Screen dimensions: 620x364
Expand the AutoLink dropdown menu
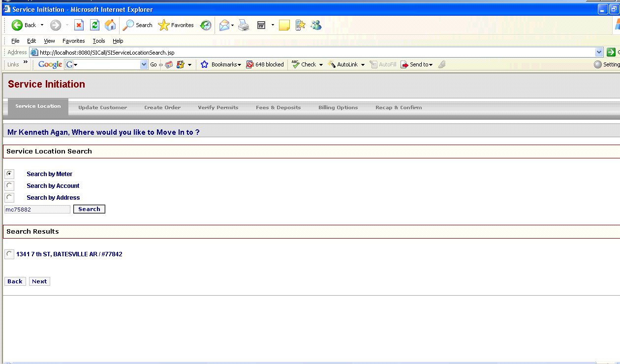click(363, 64)
